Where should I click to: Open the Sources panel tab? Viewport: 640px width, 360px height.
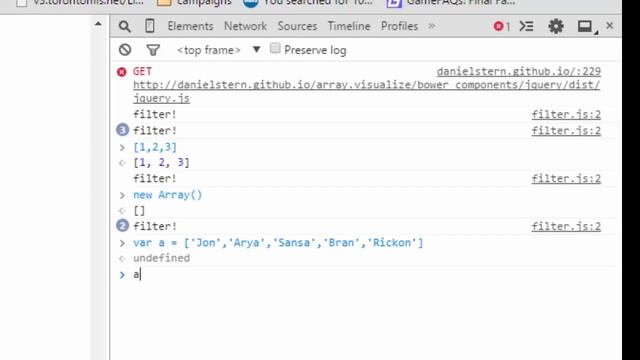[x=297, y=26]
